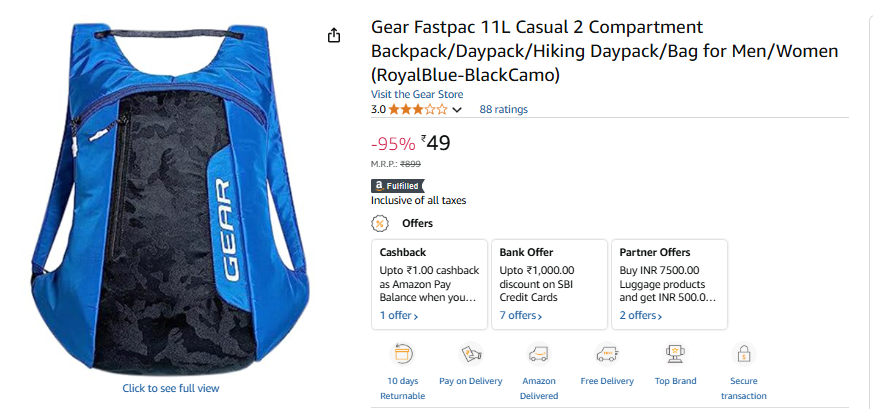
Task: Open the Visit the Gear Store link
Action: (x=417, y=94)
